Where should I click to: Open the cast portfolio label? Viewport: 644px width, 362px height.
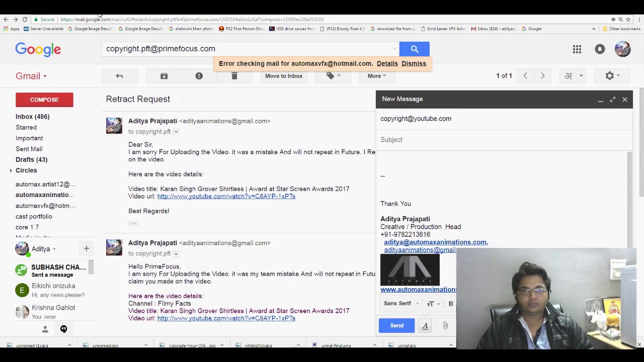click(34, 216)
